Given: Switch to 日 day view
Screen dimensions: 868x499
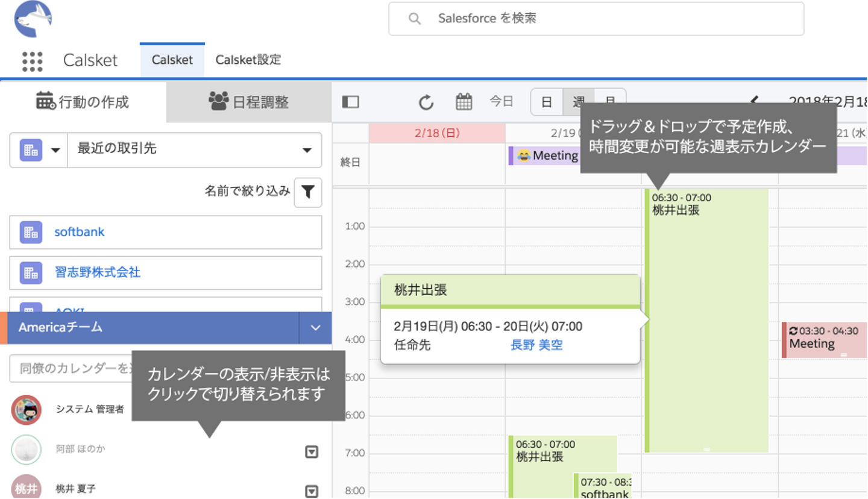Looking at the screenshot, I should click(547, 102).
